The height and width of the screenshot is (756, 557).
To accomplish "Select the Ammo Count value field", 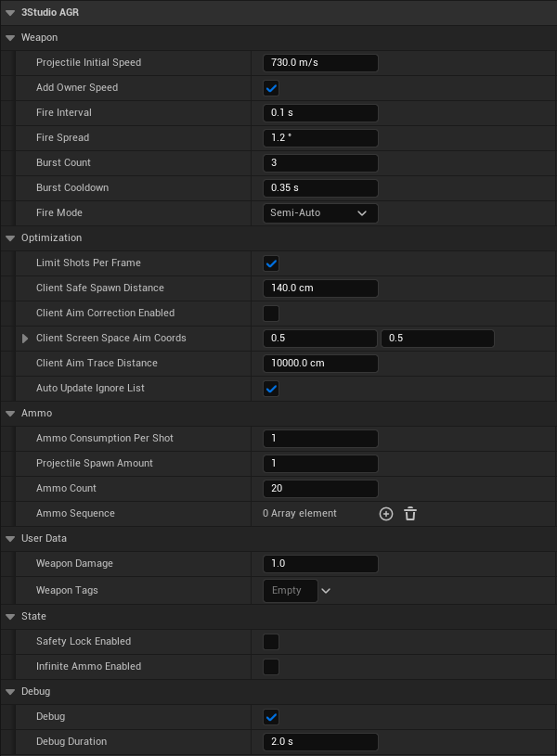I will click(x=320, y=488).
